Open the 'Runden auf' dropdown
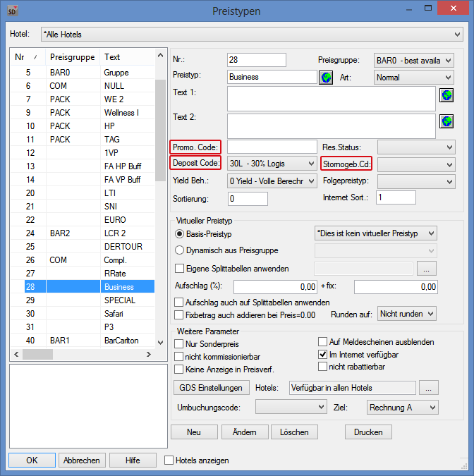Screen dimensions: 474x476 408,312
